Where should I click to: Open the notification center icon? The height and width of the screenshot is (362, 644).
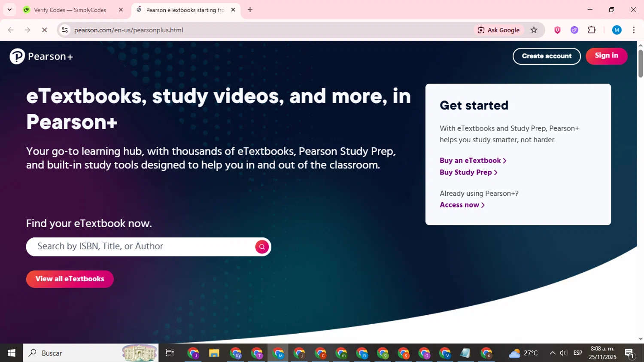[630, 353]
